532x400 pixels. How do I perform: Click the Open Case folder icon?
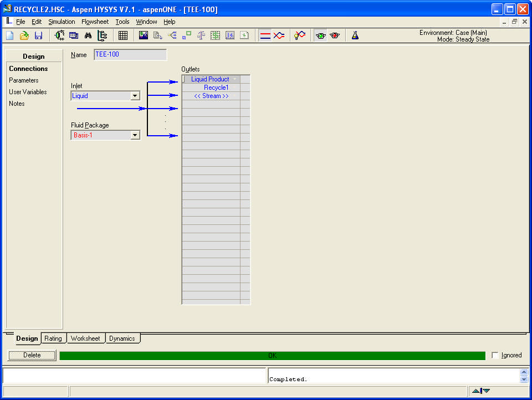pyautogui.click(x=24, y=35)
